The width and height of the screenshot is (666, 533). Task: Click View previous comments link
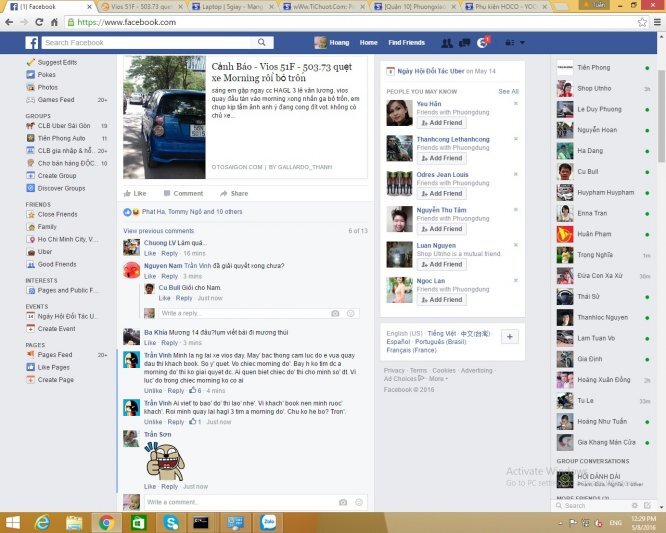tap(158, 231)
